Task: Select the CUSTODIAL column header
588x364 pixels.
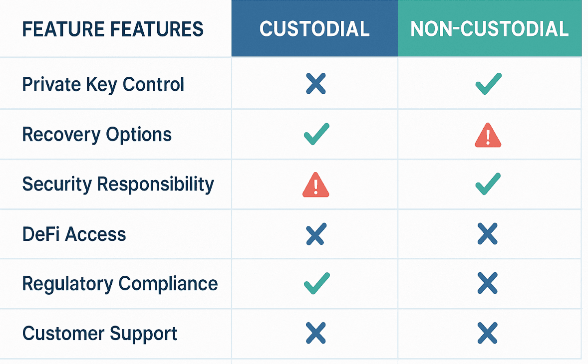Action: click(x=314, y=28)
